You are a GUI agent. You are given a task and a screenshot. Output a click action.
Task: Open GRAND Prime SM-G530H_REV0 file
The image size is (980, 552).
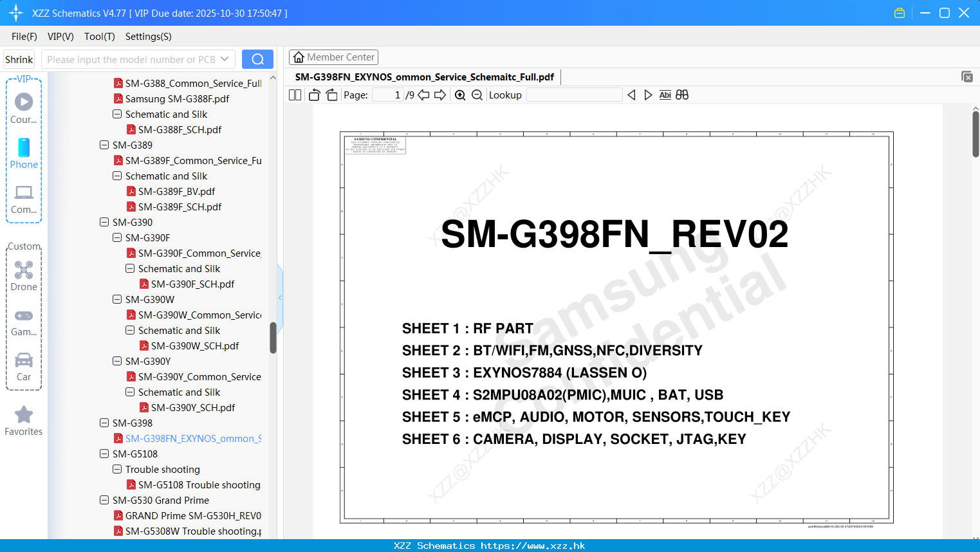click(187, 515)
